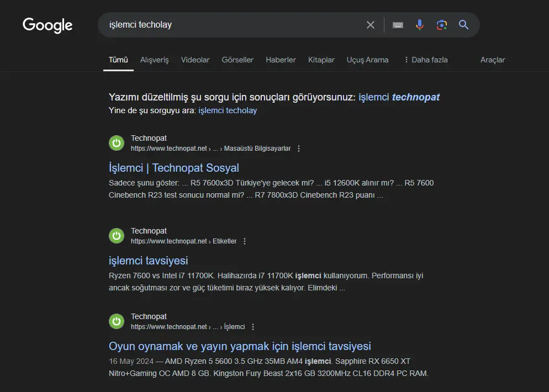Viewport: 549px width, 392px height.
Task: Open İşlemci | Technopat Sosyal result
Action: point(173,168)
